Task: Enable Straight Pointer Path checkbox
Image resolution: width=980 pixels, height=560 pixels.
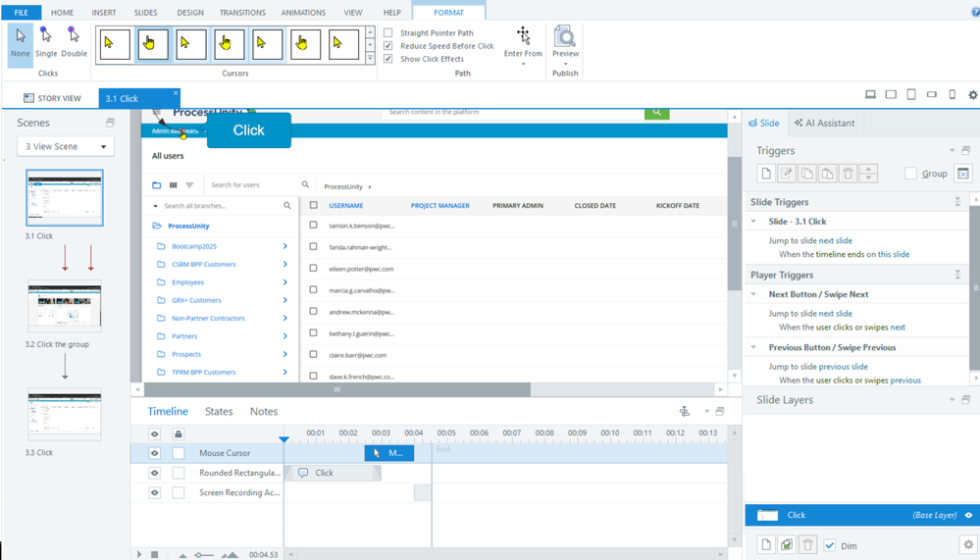Action: [x=388, y=32]
